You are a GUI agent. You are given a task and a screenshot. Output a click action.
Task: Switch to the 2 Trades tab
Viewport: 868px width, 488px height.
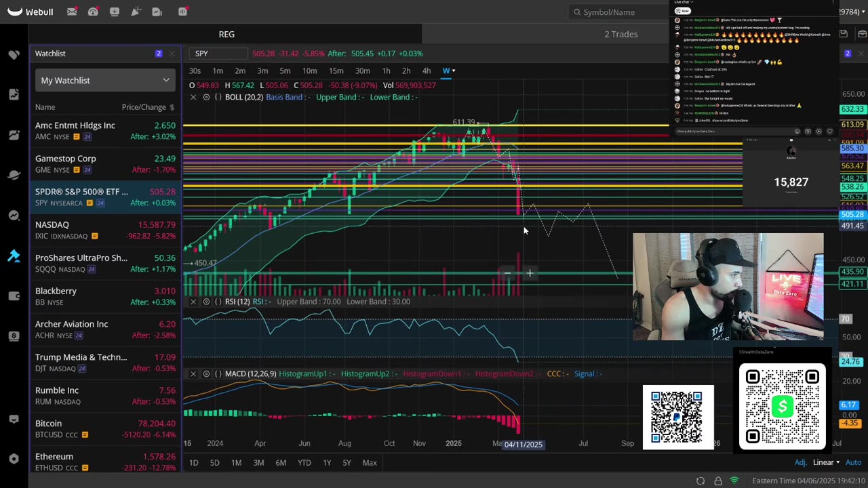tap(621, 34)
